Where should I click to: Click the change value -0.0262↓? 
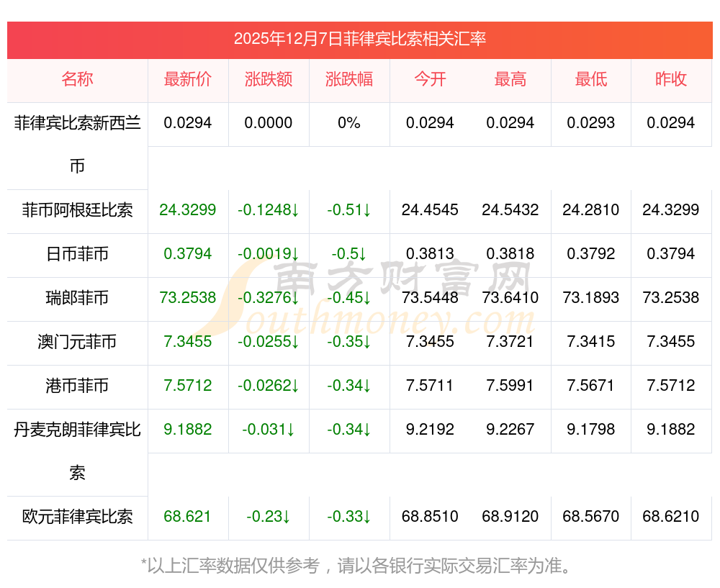(x=268, y=385)
